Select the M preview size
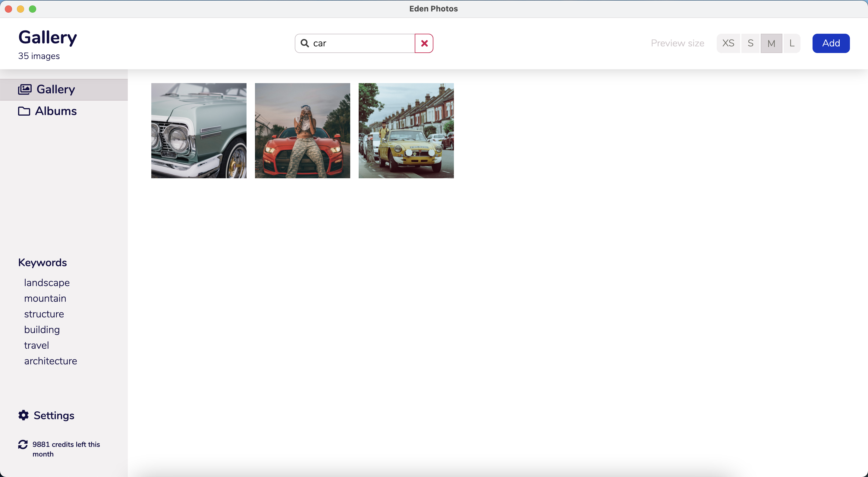 pyautogui.click(x=771, y=43)
